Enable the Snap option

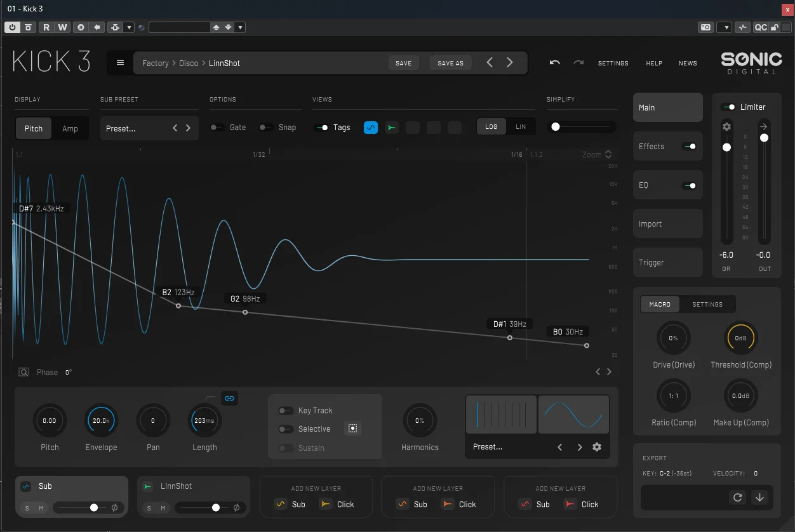[x=266, y=128]
